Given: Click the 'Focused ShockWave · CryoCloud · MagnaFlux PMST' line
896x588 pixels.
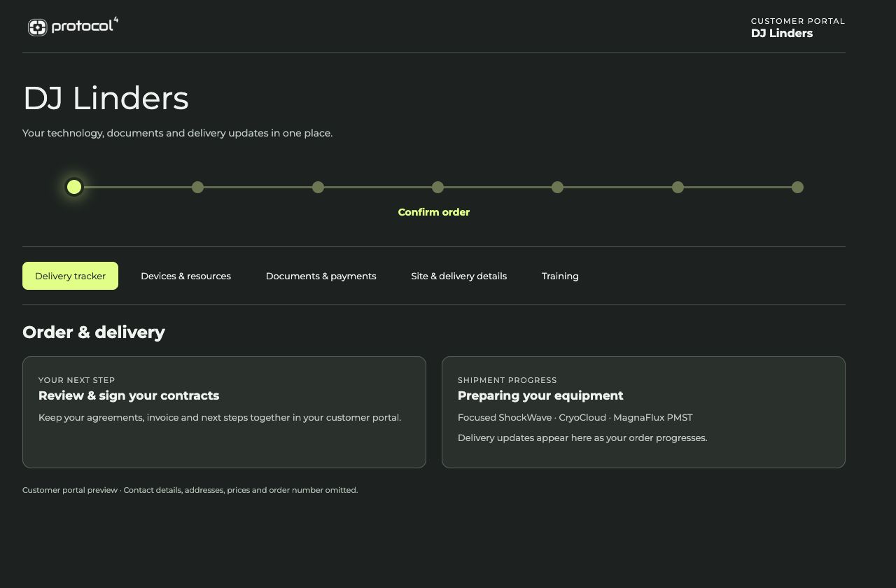Looking at the screenshot, I should click(575, 417).
